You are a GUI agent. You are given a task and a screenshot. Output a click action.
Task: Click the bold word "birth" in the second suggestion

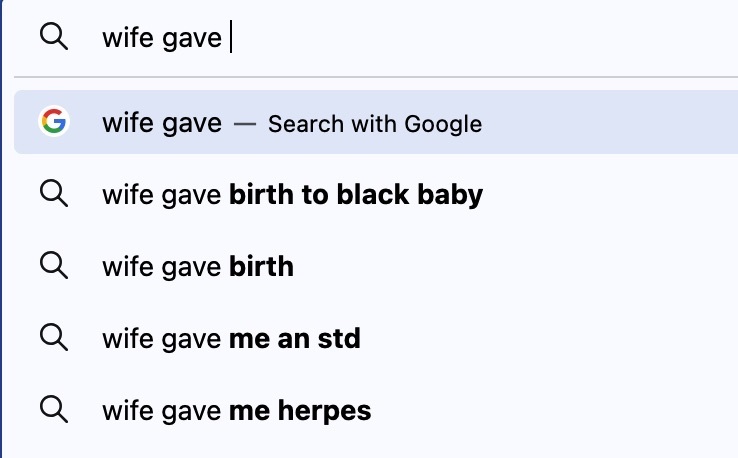pos(261,267)
